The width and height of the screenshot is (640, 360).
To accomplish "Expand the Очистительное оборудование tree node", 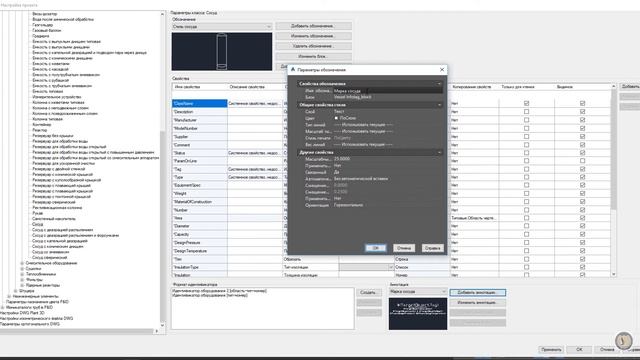I will click(22, 263).
